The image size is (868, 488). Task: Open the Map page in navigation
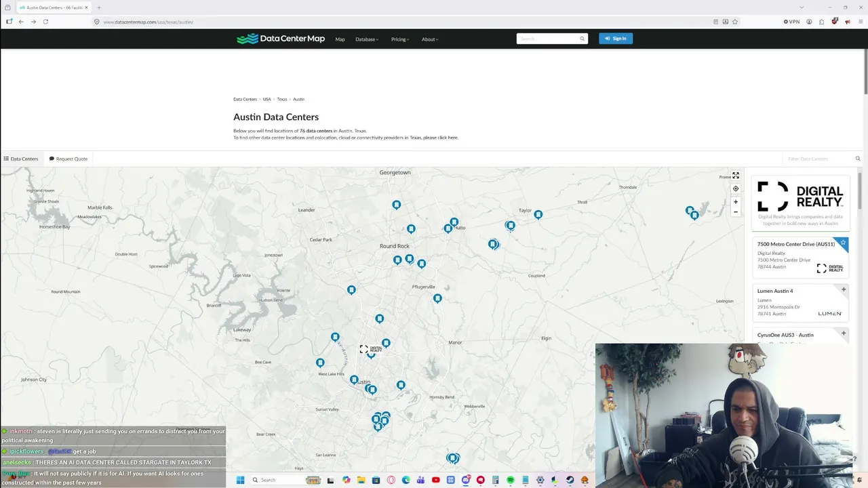tap(340, 39)
